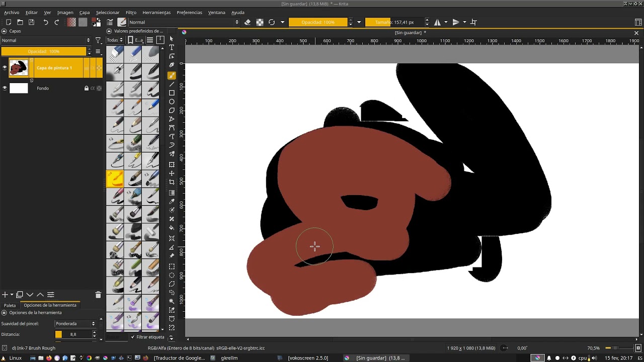Duplicate the layer with the copy icon
This screenshot has height=362, width=644.
coord(20,295)
